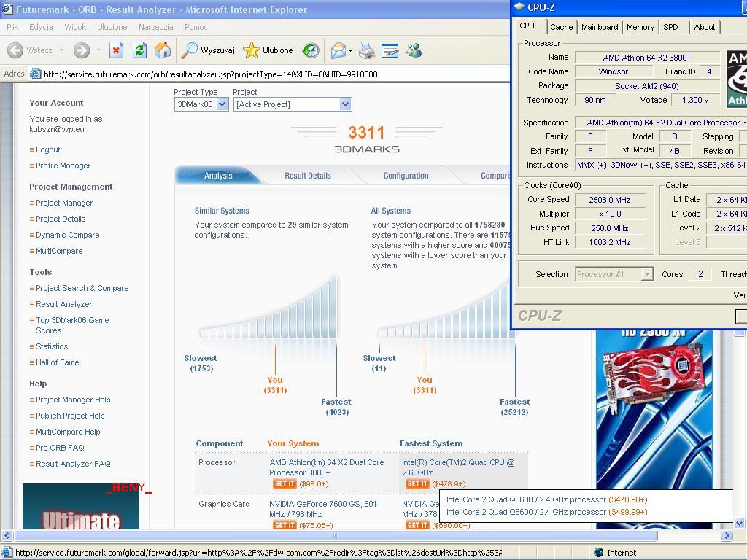The height and width of the screenshot is (560, 747).
Task: Click the Internet Explorer title bar icon
Action: (7, 9)
